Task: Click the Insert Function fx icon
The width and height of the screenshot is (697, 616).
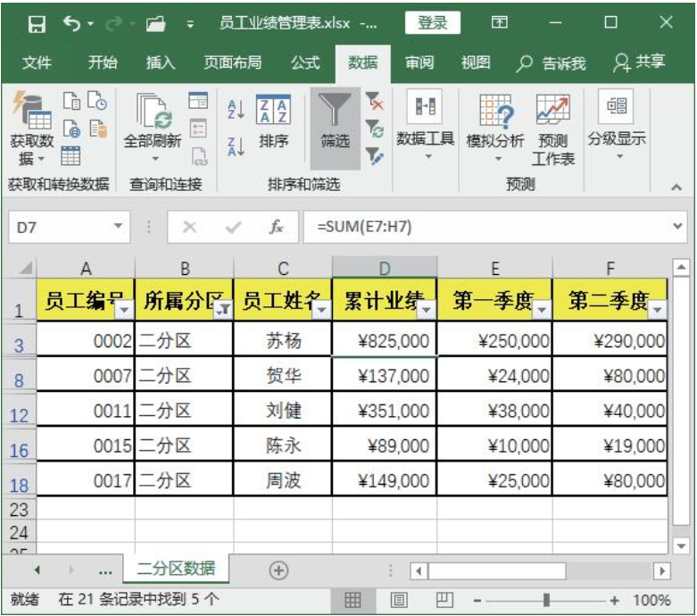Action: pyautogui.click(x=276, y=227)
